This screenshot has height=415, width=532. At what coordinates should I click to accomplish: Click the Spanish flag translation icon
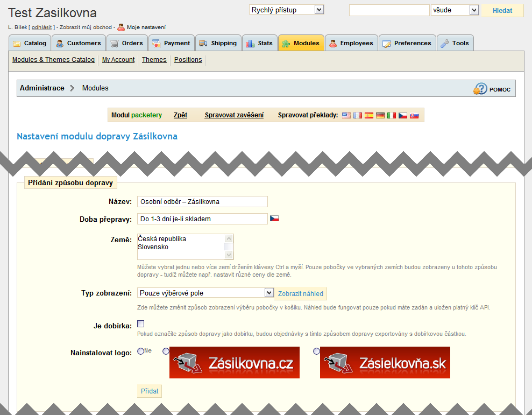tap(369, 116)
